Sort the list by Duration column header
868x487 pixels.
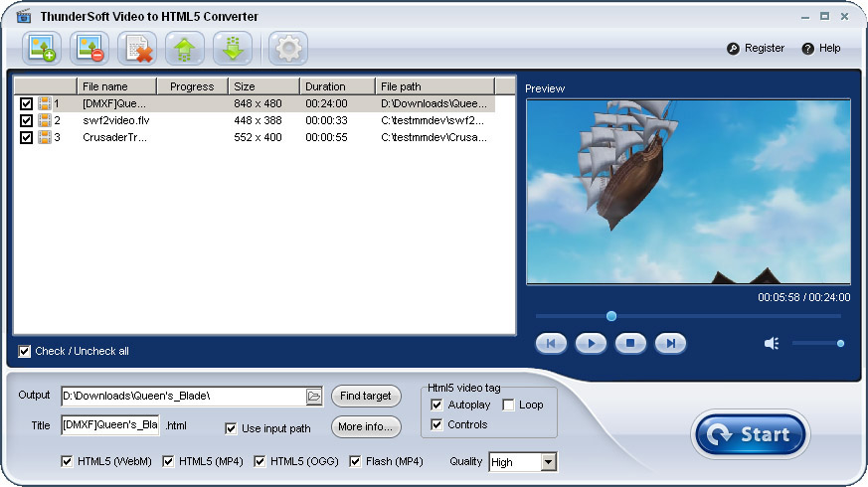point(337,86)
